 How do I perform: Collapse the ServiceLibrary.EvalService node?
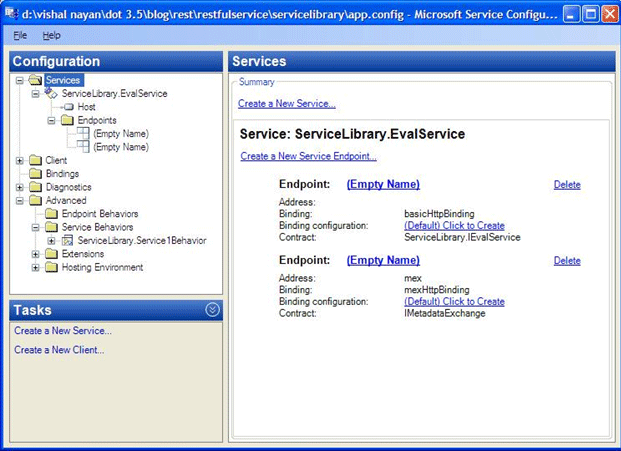pos(36,94)
